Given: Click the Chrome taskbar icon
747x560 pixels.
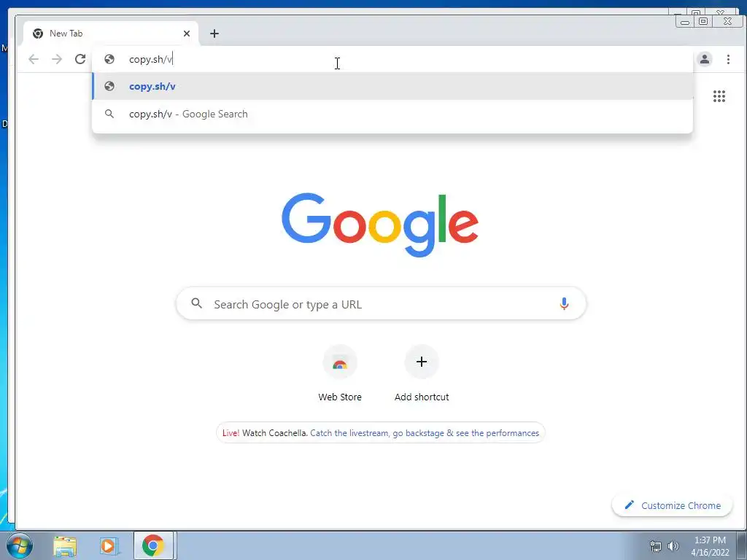Looking at the screenshot, I should pos(153,545).
